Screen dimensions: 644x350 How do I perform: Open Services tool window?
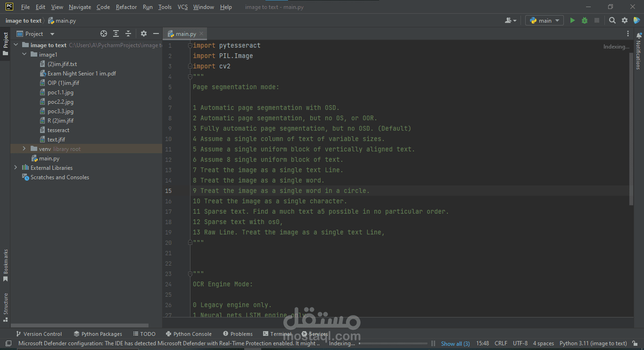(x=314, y=333)
